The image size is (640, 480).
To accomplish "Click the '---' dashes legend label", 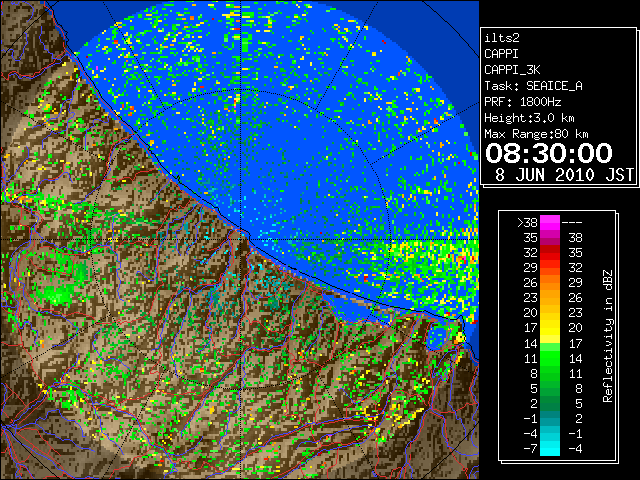I will click(572, 223).
